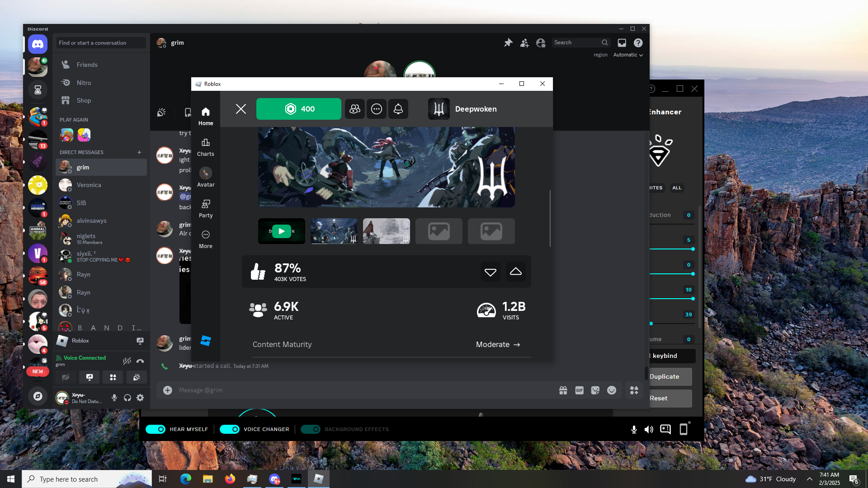
Task: Open the GIF picker in message bar
Action: pos(579,390)
